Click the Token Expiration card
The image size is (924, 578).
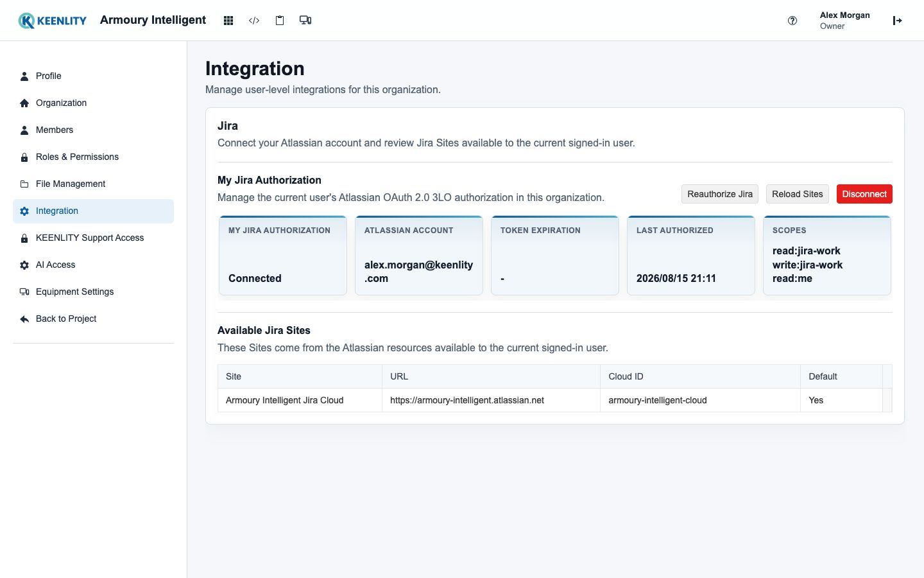click(x=555, y=256)
